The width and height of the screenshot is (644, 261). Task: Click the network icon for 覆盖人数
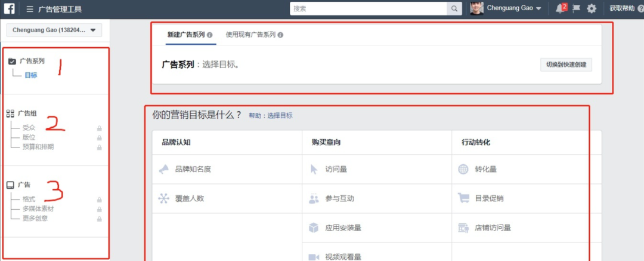pos(164,198)
